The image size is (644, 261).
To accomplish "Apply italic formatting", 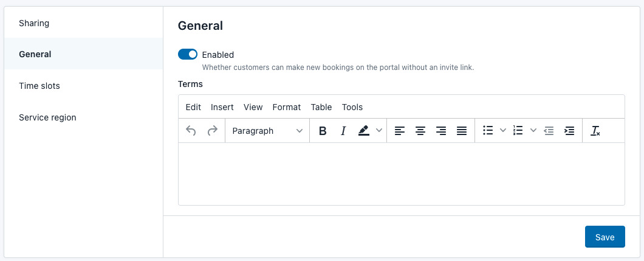I will (343, 131).
